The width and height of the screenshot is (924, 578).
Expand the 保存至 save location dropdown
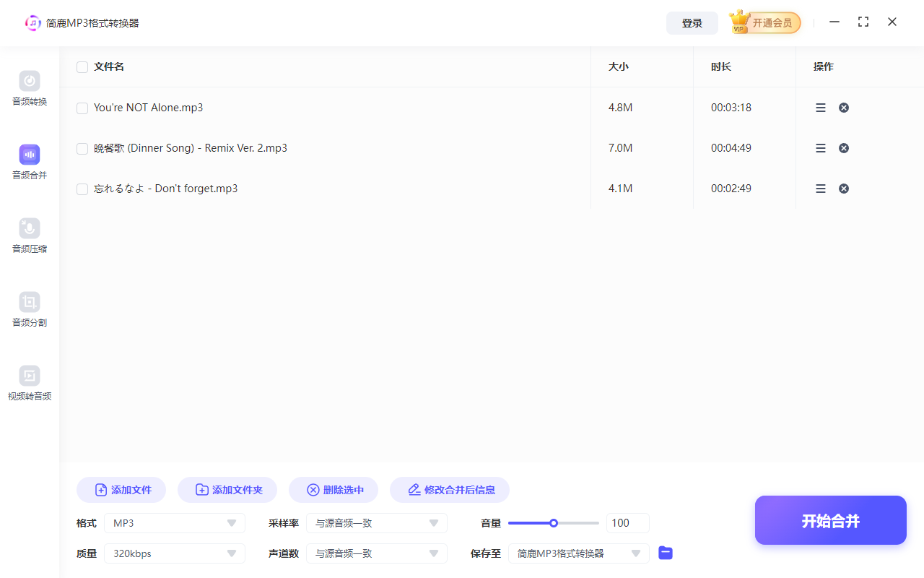[x=579, y=553]
